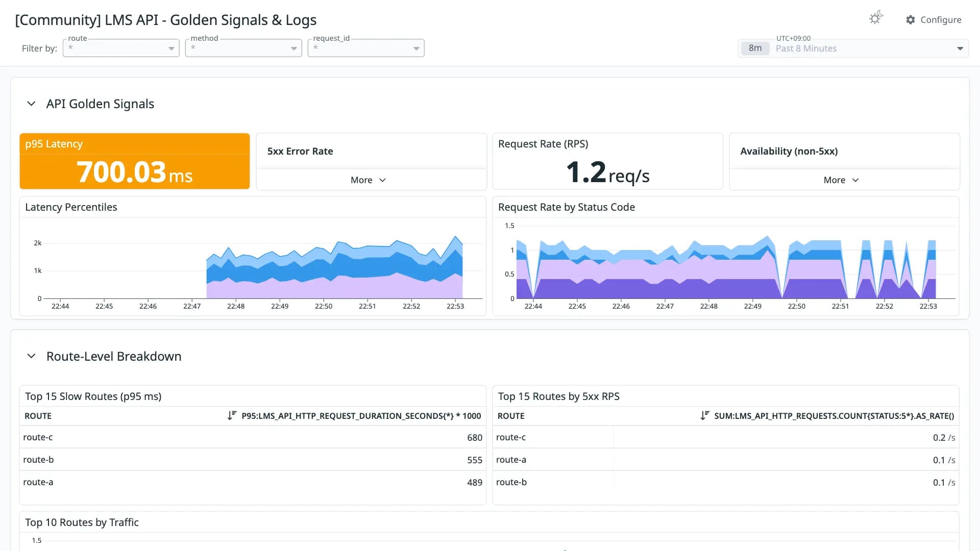Screen dimensions: 980x551
Task: Click the dashboard title LMS API Golden Signals
Action: [x=166, y=20]
